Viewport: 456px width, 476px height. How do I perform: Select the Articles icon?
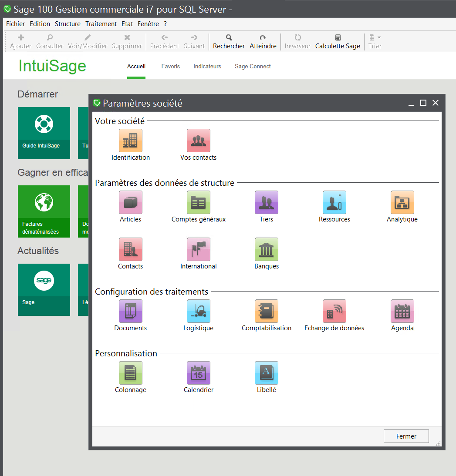tap(130, 202)
